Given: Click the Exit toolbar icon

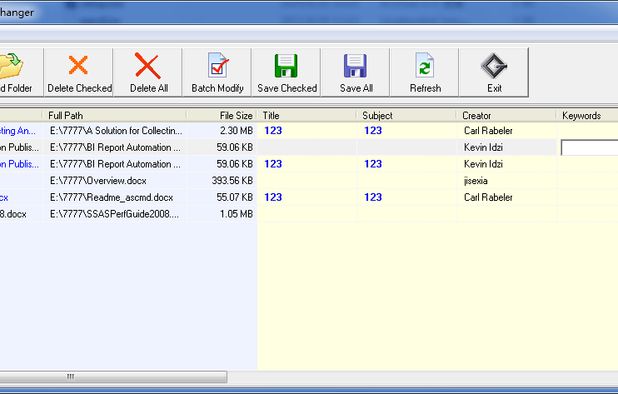Looking at the screenshot, I should pos(494,65).
